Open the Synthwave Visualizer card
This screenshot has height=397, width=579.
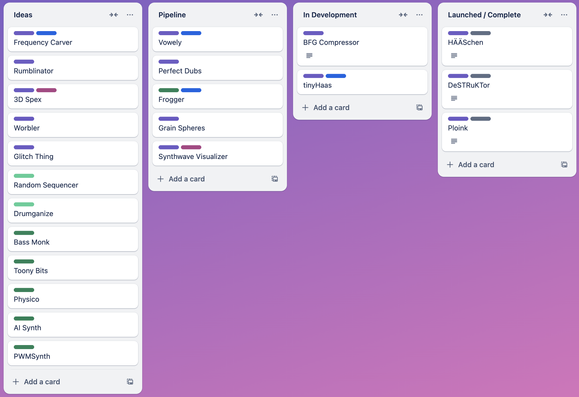(x=217, y=153)
